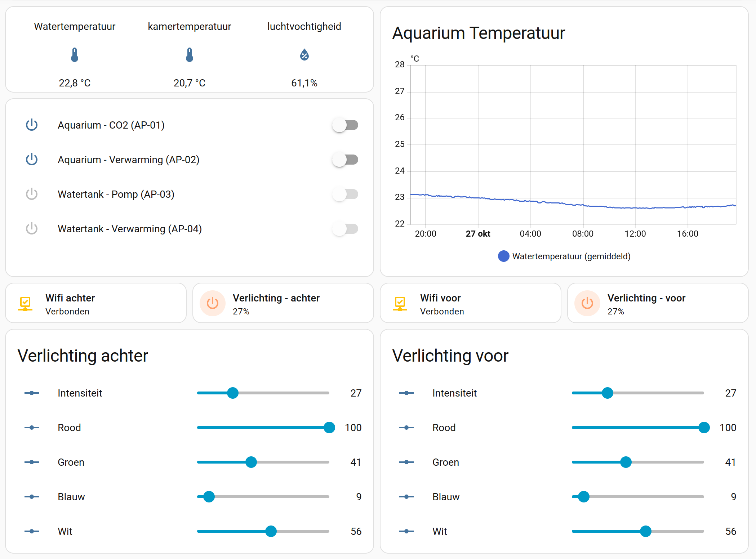This screenshot has width=756, height=559.
Task: Toggle Watertemperatuur (gemiddeld) legend entry
Action: point(564,256)
